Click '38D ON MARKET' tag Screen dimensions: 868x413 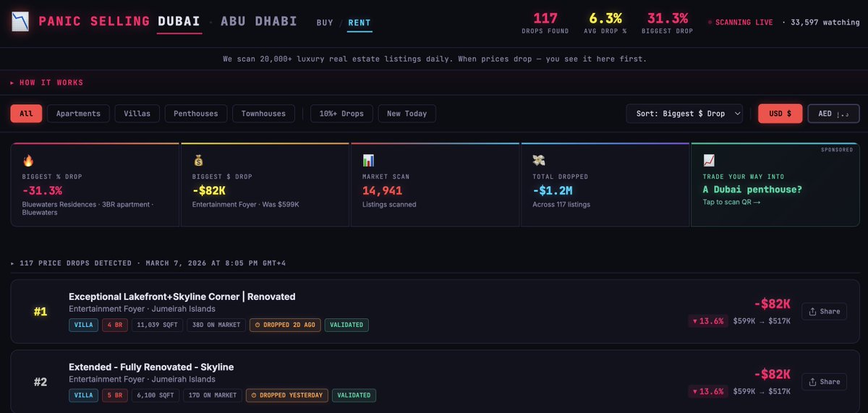(216, 325)
